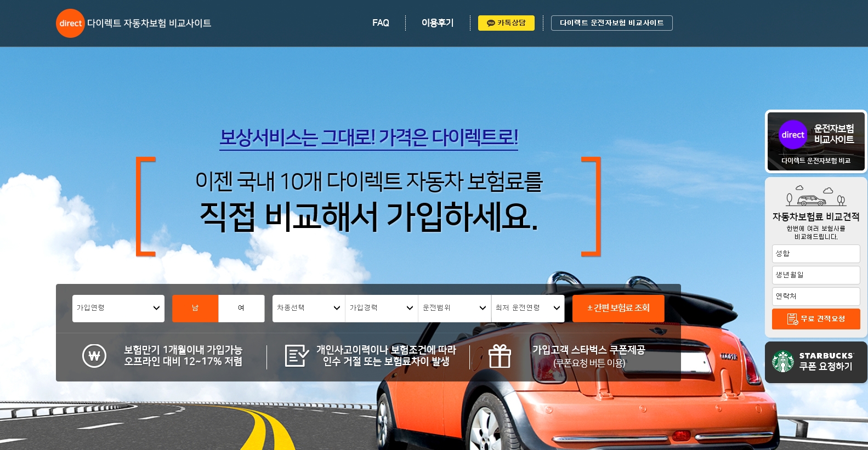Click 자동차보험료 비교견적 heading
This screenshot has height=450, width=868.
pos(816,217)
